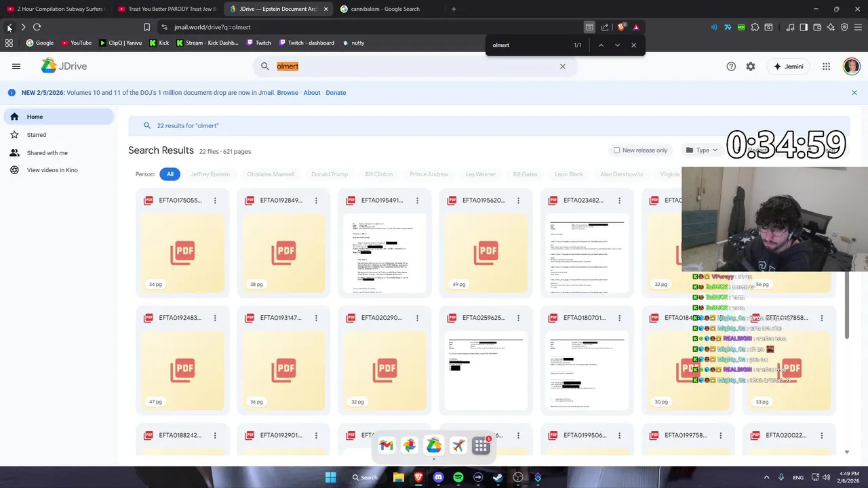
Task: Expand the Type filter dropdown
Action: (701, 150)
